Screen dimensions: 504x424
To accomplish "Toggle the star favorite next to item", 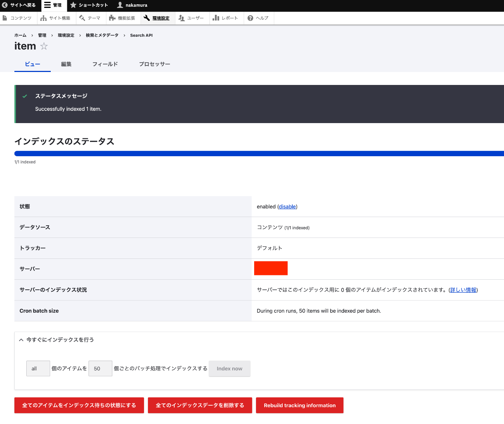I will tap(44, 46).
